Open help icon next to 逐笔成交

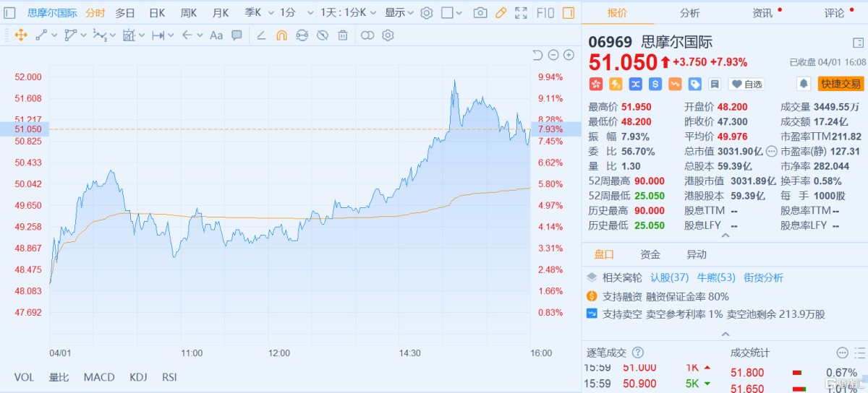[x=638, y=353]
